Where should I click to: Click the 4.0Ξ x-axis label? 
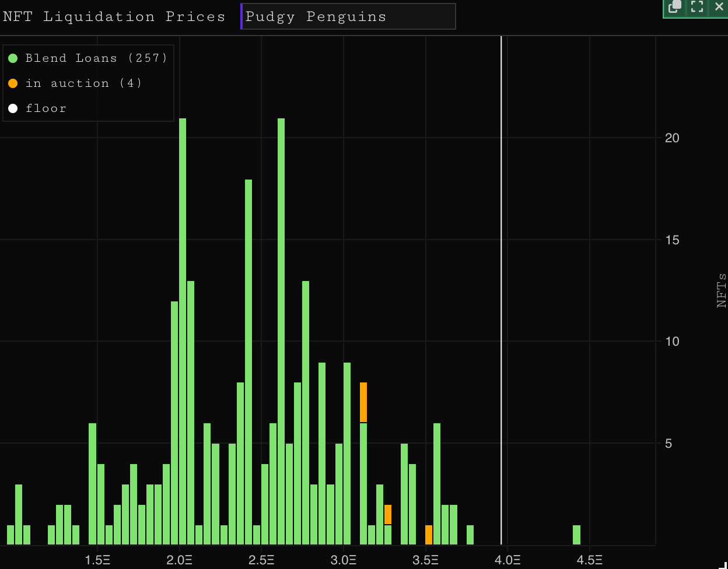click(x=508, y=560)
